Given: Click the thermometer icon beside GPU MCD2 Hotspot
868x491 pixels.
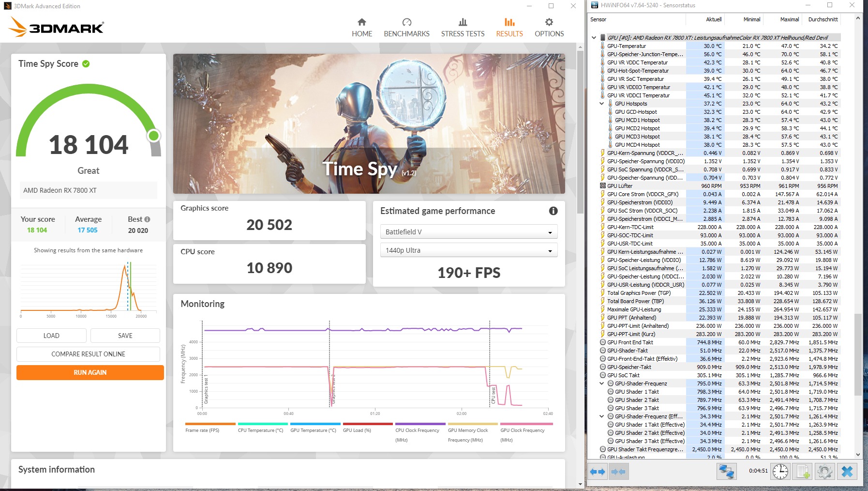Looking at the screenshot, I should click(611, 128).
